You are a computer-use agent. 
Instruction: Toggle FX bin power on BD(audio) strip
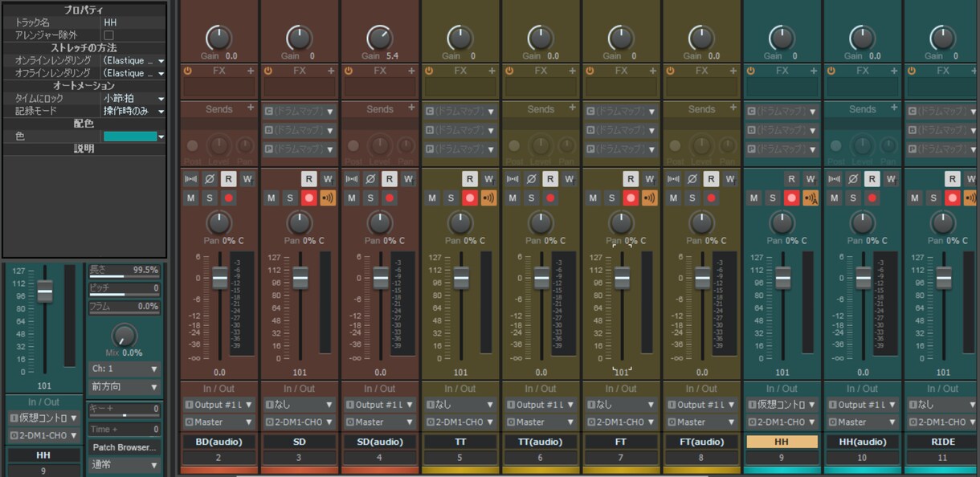click(x=187, y=71)
